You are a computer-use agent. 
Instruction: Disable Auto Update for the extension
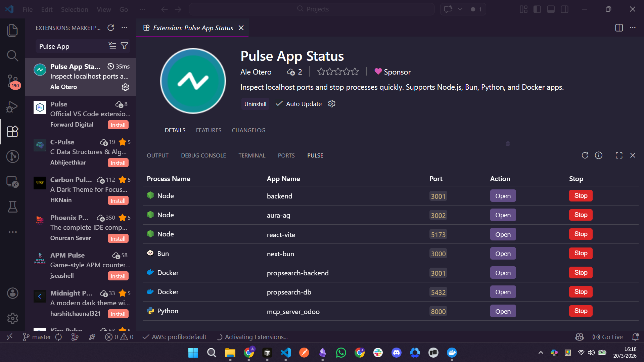pos(298,104)
